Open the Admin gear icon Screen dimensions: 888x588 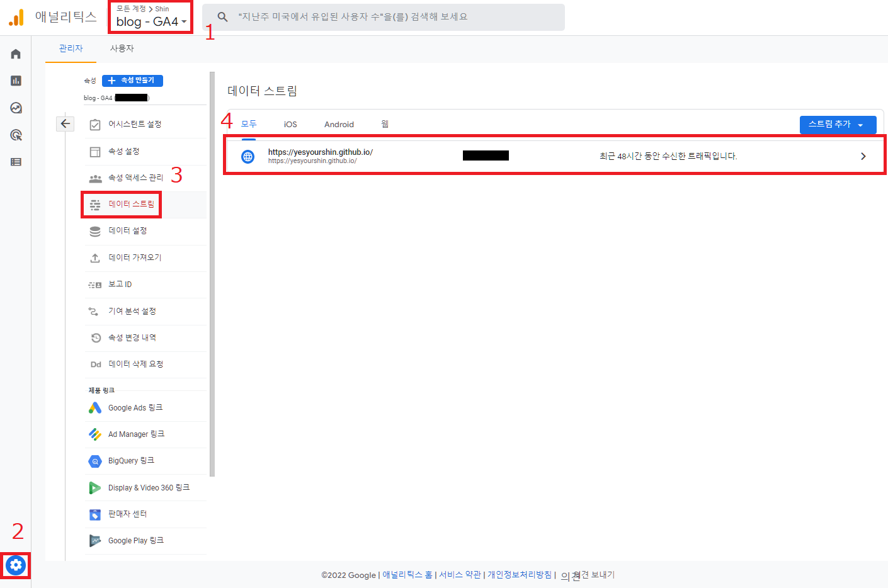(x=16, y=565)
